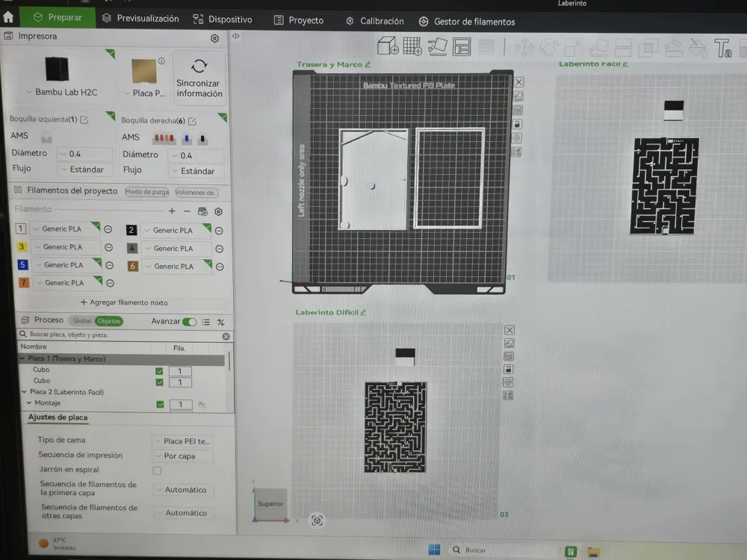The image size is (747, 560).
Task: Remove a filament with minus icon
Action: tap(187, 211)
